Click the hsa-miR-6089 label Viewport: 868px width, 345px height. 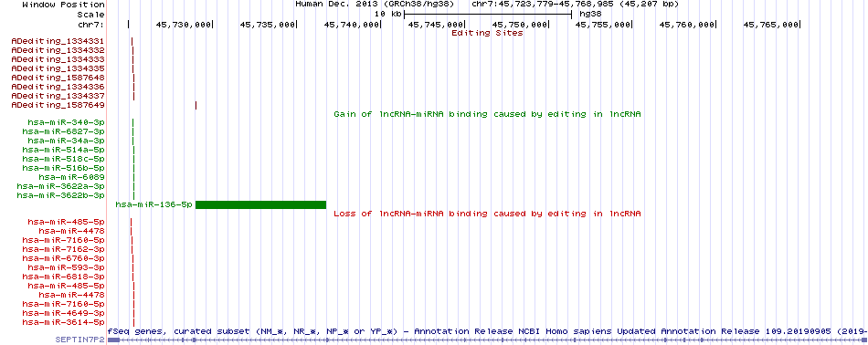(x=71, y=177)
